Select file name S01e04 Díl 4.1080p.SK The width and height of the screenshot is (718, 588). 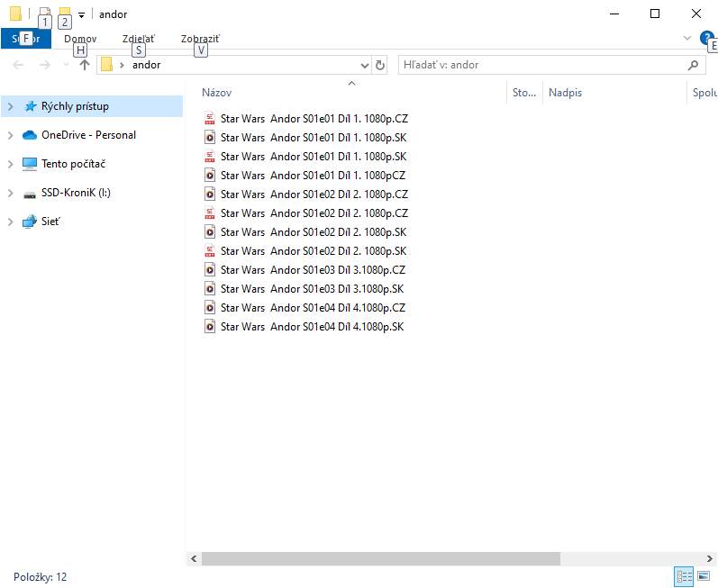tap(313, 327)
